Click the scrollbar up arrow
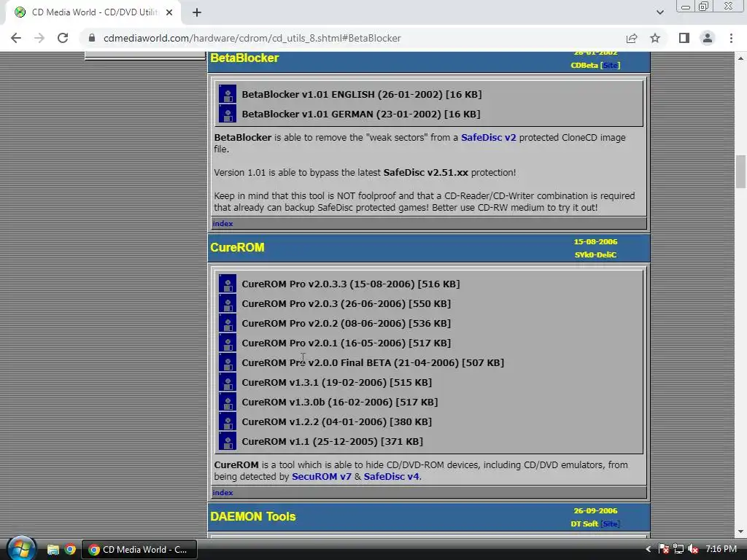The width and height of the screenshot is (747, 560). click(740, 58)
